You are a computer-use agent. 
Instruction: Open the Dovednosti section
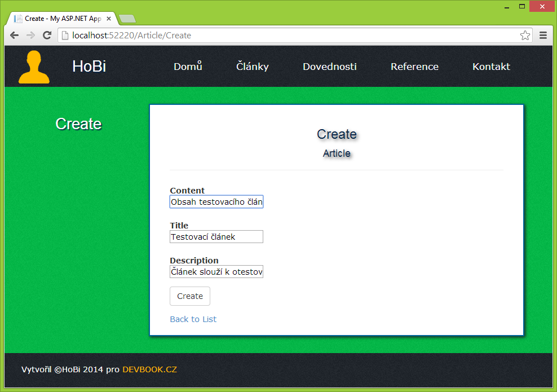coord(330,67)
